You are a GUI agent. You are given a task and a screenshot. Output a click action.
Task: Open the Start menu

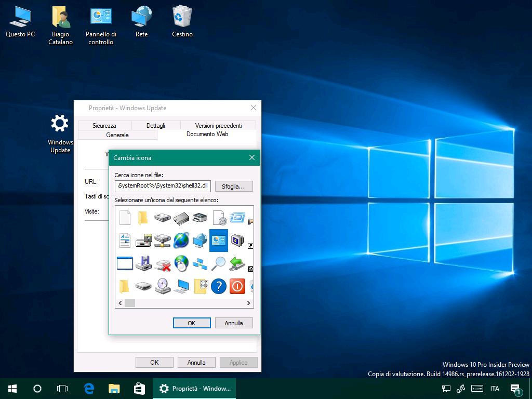tap(12, 389)
